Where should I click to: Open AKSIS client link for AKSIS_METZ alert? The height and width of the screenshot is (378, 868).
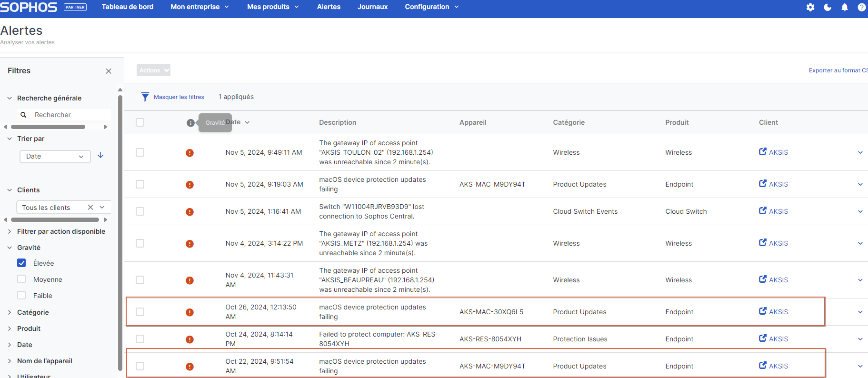[x=773, y=243]
